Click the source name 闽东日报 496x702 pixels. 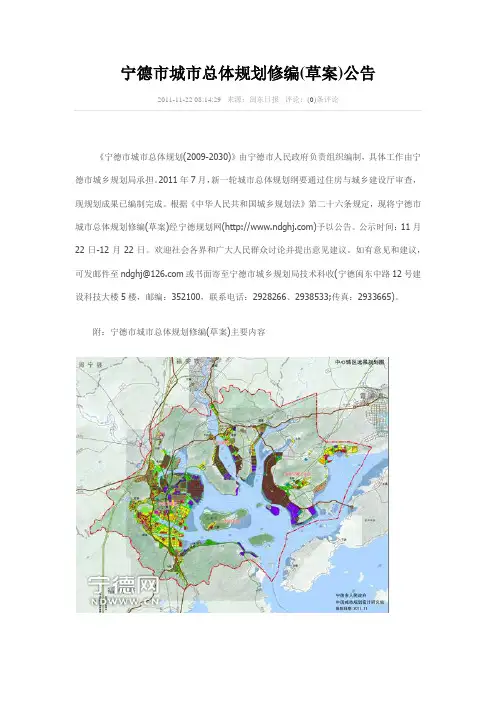click(x=264, y=99)
